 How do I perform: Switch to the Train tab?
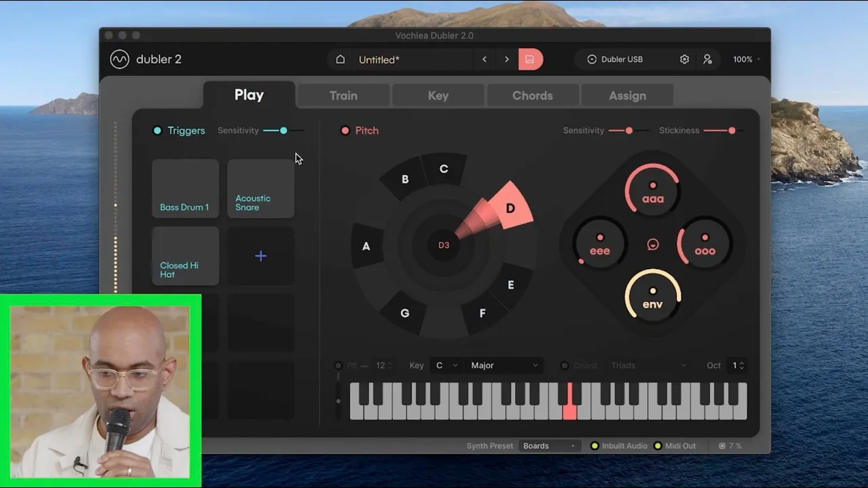click(x=343, y=96)
